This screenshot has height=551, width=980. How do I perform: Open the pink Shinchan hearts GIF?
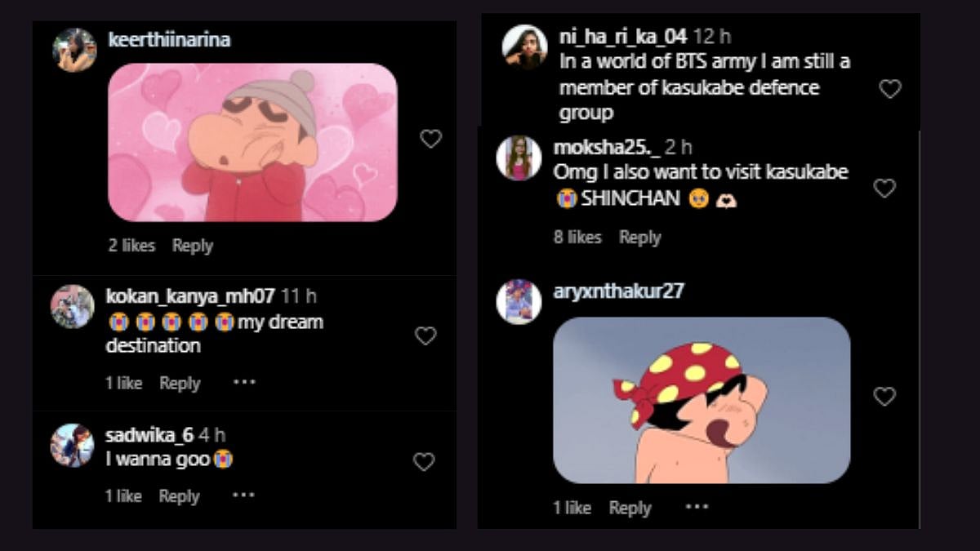[x=252, y=142]
